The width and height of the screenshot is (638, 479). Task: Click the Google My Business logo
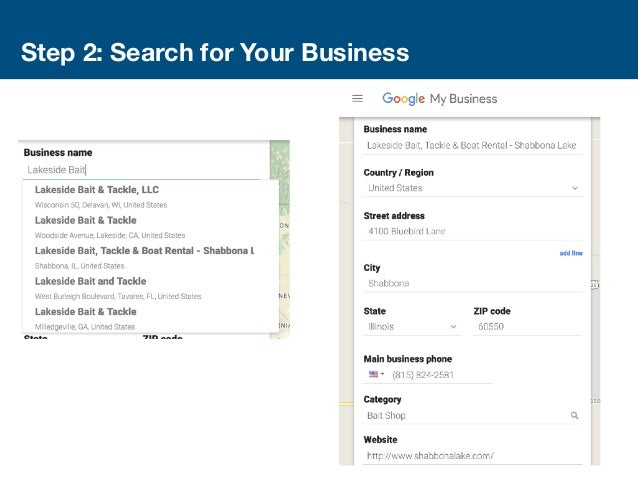click(x=439, y=99)
